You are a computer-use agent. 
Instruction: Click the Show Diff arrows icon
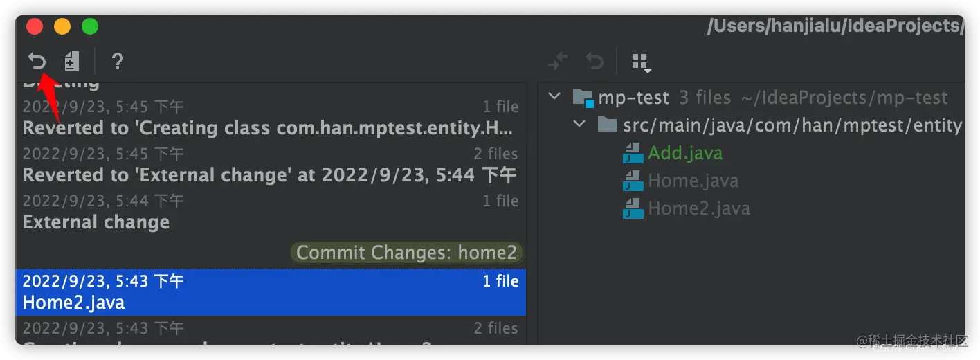(x=558, y=62)
